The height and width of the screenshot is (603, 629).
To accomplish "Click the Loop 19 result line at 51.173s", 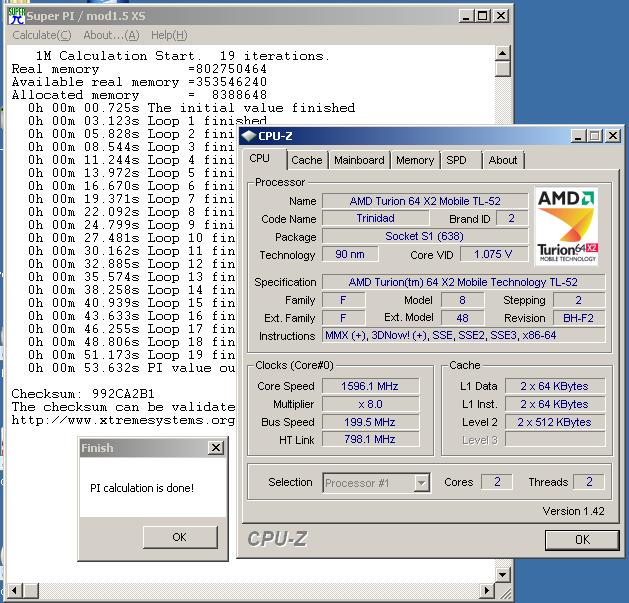I will pyautogui.click(x=132, y=355).
